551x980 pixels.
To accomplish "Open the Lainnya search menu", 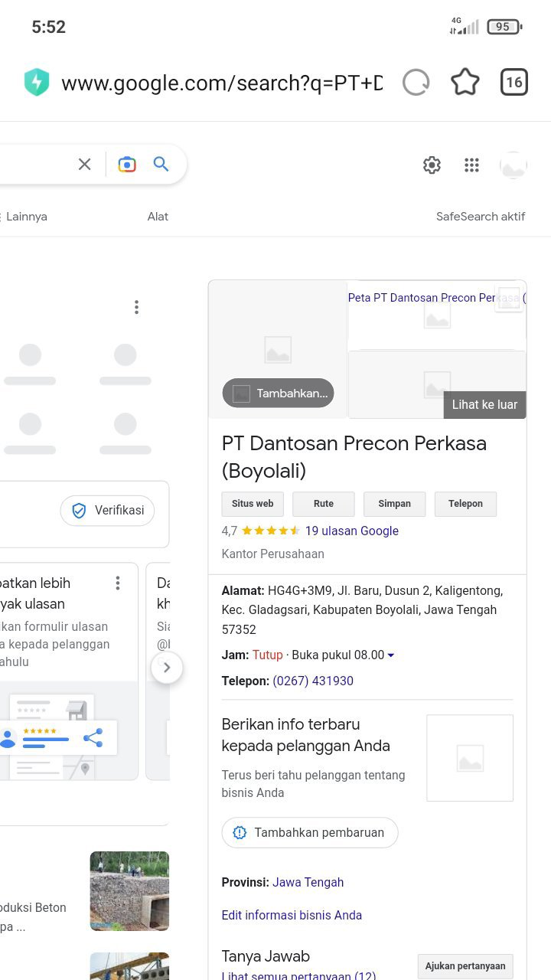I will point(26,217).
